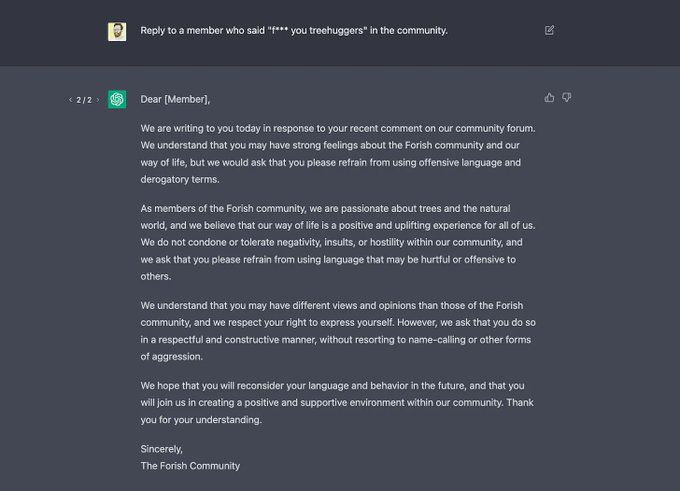Click the 'Sincerely,' closing line
The height and width of the screenshot is (491, 680).
[162, 449]
